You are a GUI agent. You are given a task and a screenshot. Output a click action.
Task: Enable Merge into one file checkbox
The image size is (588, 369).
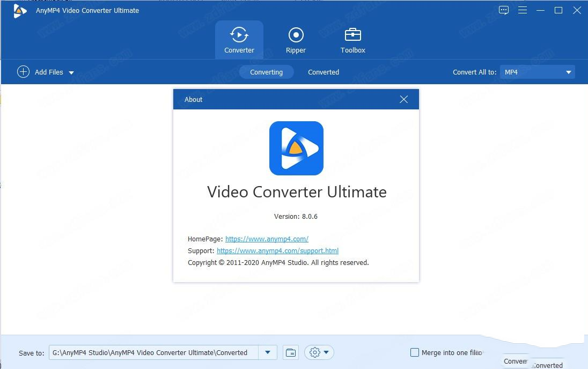pyautogui.click(x=414, y=352)
